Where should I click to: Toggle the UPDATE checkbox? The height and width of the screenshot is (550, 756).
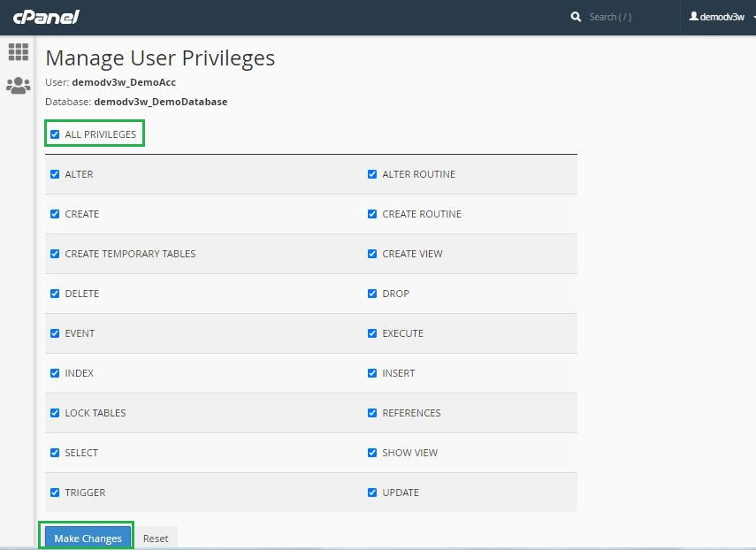(372, 493)
